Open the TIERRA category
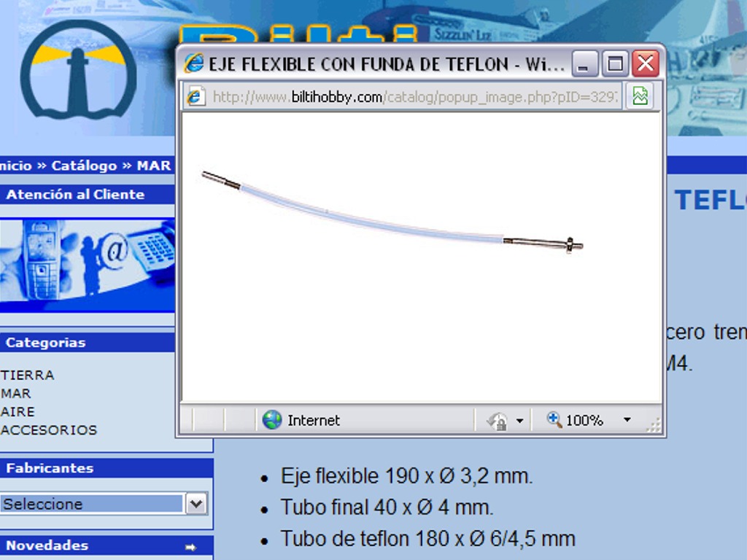 [28, 375]
